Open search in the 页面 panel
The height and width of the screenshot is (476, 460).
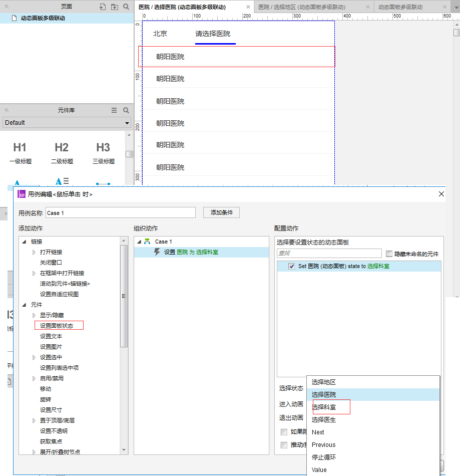point(126,7)
